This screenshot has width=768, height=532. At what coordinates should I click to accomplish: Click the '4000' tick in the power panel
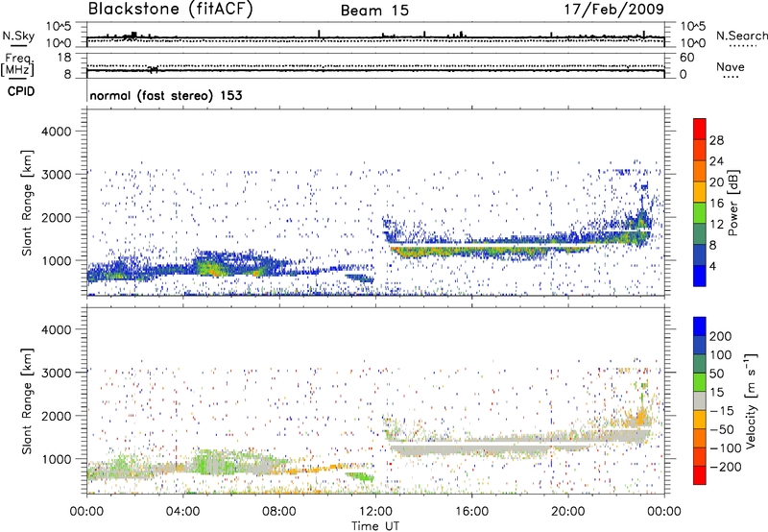coord(56,132)
